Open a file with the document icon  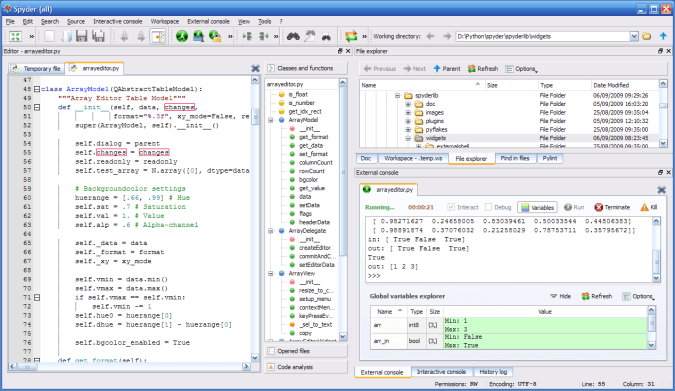tap(66, 36)
